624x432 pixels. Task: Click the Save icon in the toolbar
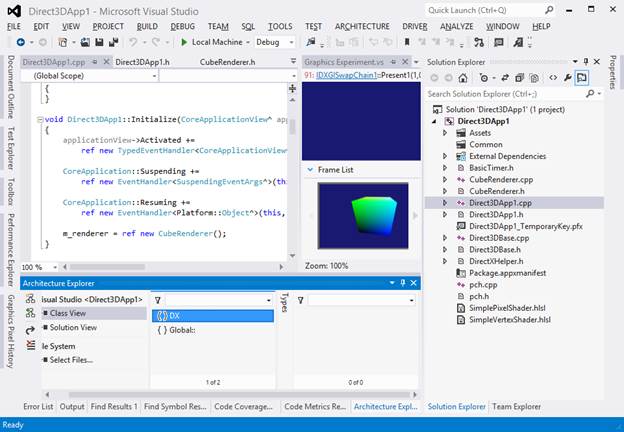pos(99,42)
